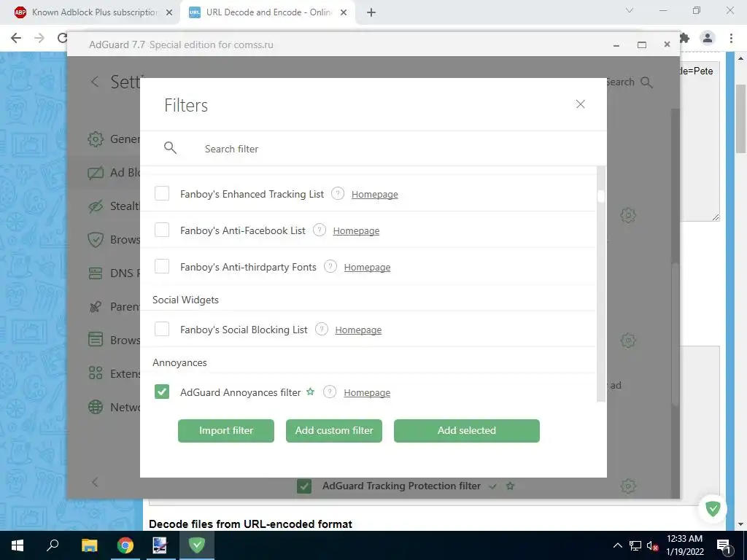Open Homepage link for Fanboy's Social Blocking List
Screen dimensions: 747x560
click(358, 330)
